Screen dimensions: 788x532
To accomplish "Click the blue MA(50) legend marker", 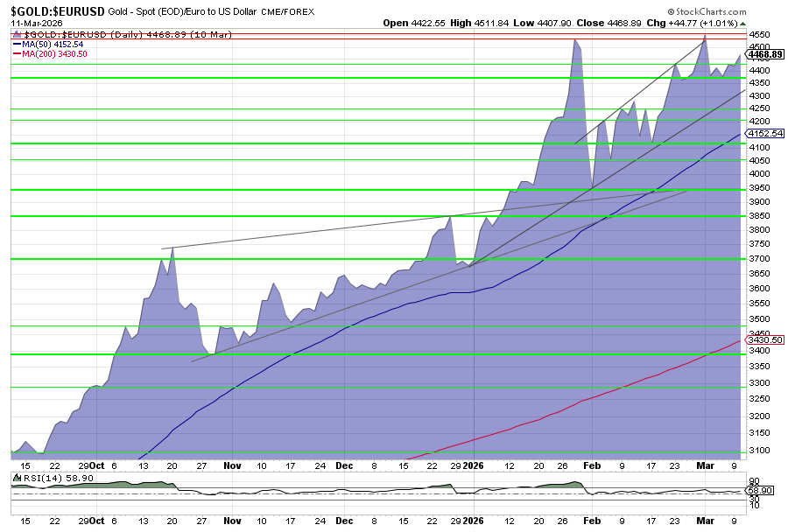I will tap(18, 44).
